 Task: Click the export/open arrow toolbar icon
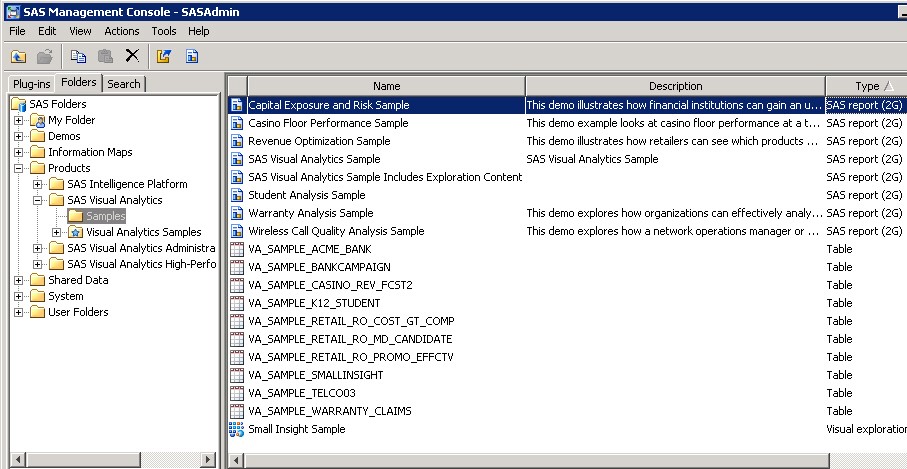tap(164, 56)
